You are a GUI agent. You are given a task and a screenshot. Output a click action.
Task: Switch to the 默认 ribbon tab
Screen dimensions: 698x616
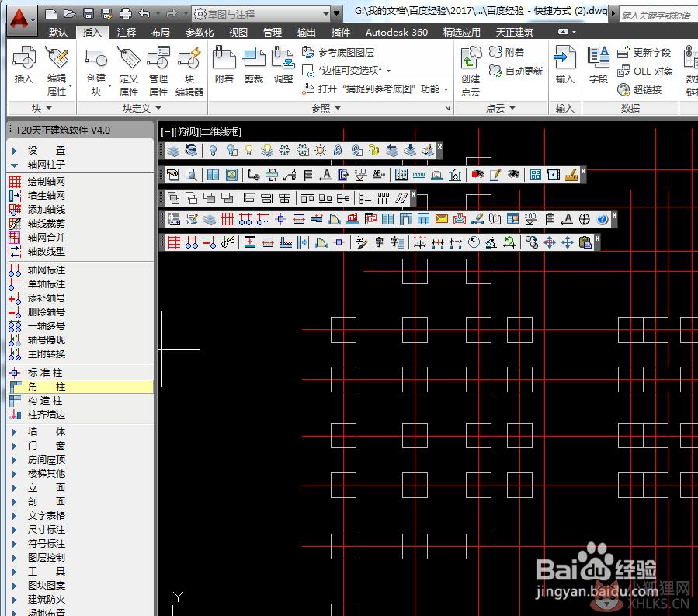58,32
